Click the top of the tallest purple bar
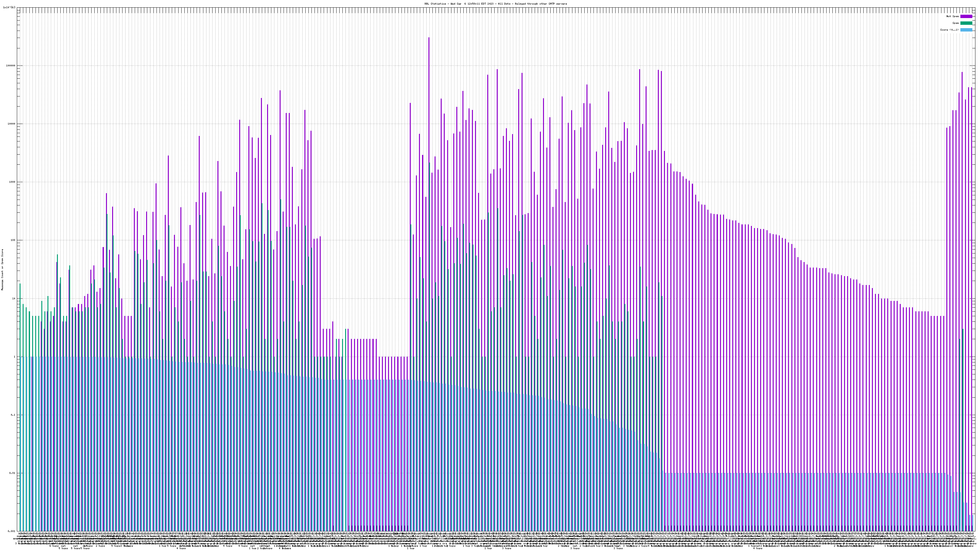Image resolution: width=980 pixels, height=551 pixels. (429, 38)
